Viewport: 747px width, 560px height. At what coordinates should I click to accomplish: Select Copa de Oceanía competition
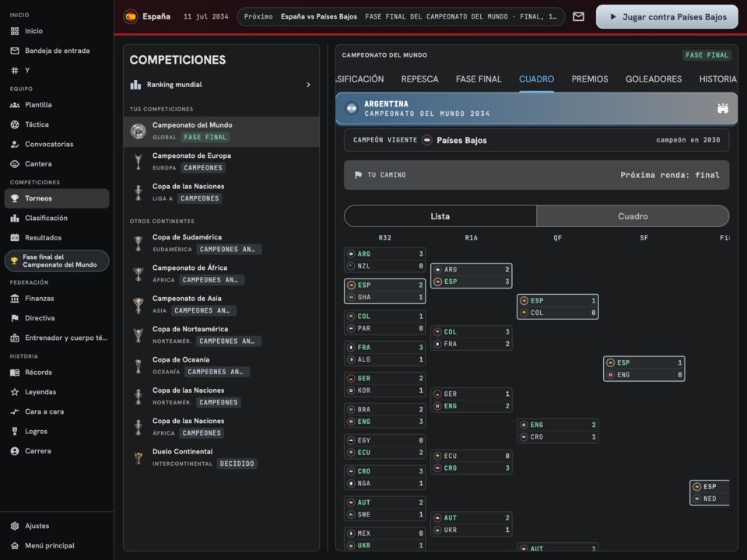click(x=222, y=366)
